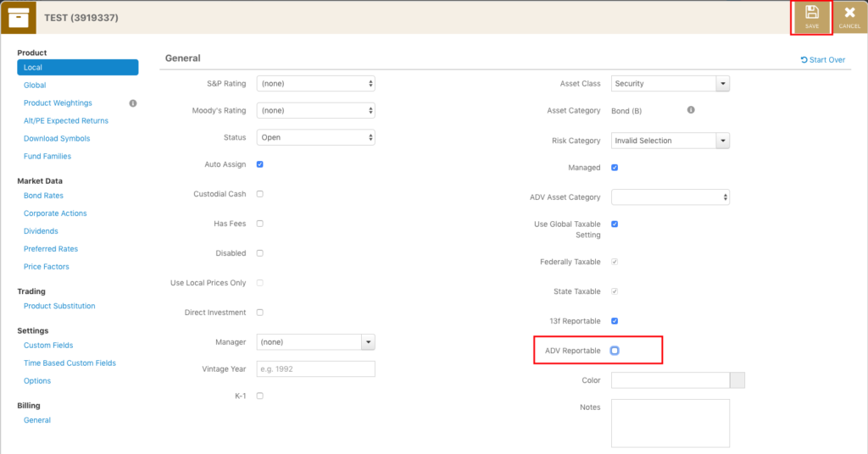Select Local in the Product menu

pos(77,68)
